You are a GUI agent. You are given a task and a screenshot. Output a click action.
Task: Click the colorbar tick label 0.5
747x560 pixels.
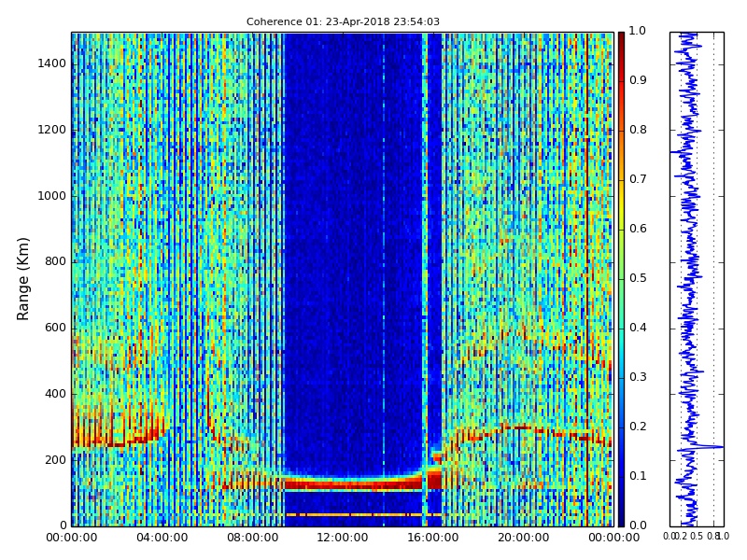[638, 278]
